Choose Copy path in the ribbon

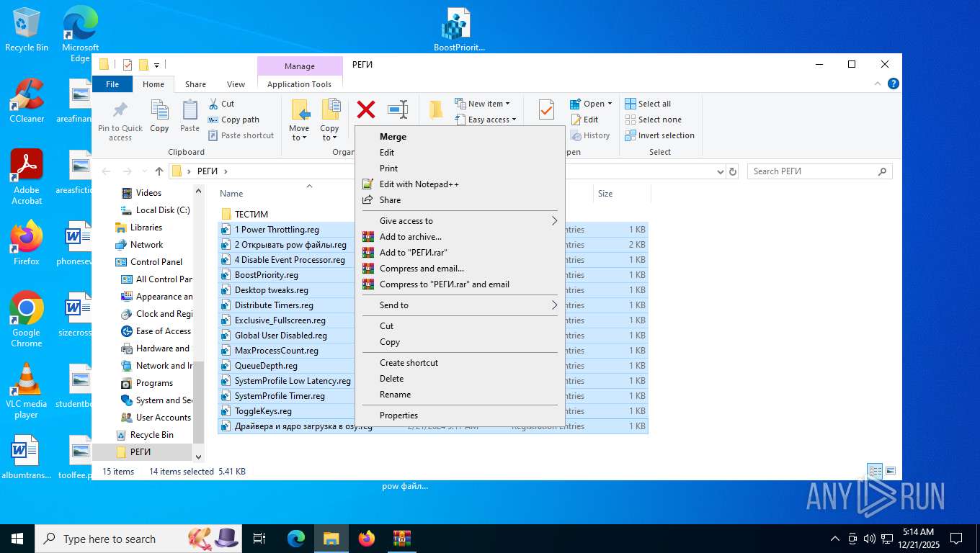233,120
